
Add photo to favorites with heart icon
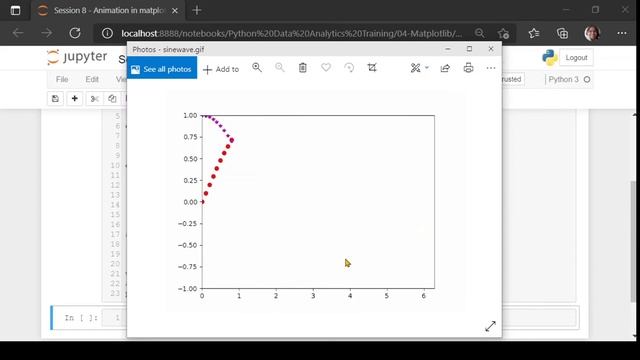click(x=326, y=68)
